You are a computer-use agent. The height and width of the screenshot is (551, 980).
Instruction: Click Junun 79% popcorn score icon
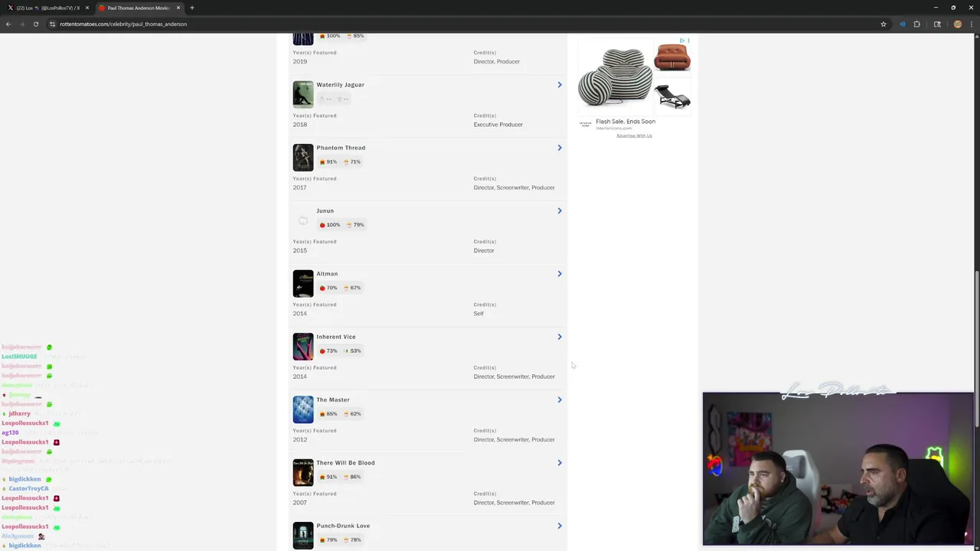point(349,225)
